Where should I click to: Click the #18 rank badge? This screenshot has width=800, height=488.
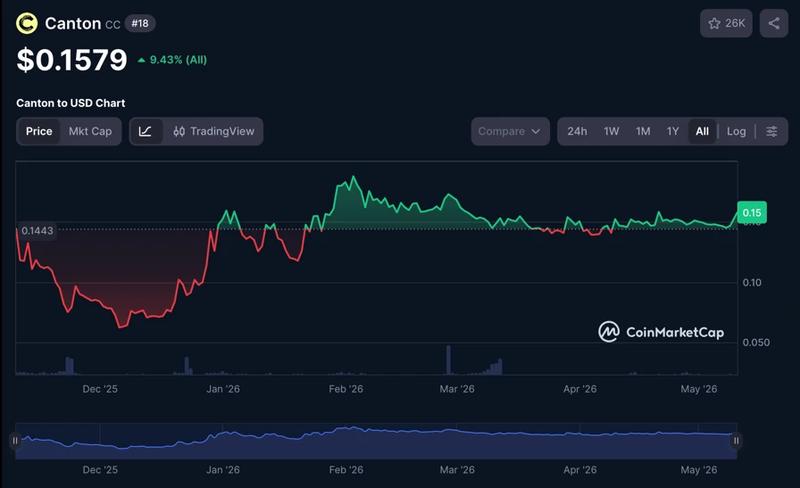[140, 23]
